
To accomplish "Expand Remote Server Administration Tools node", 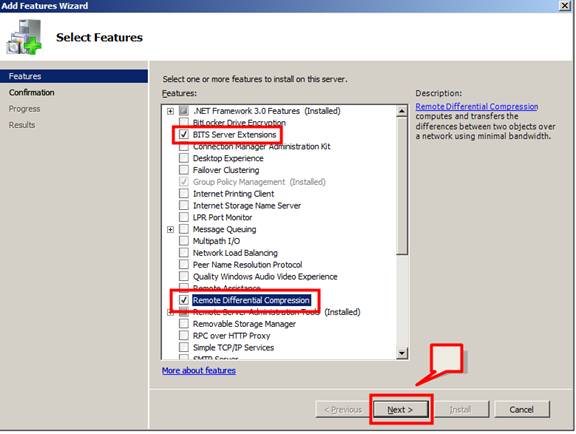I will point(170,312).
